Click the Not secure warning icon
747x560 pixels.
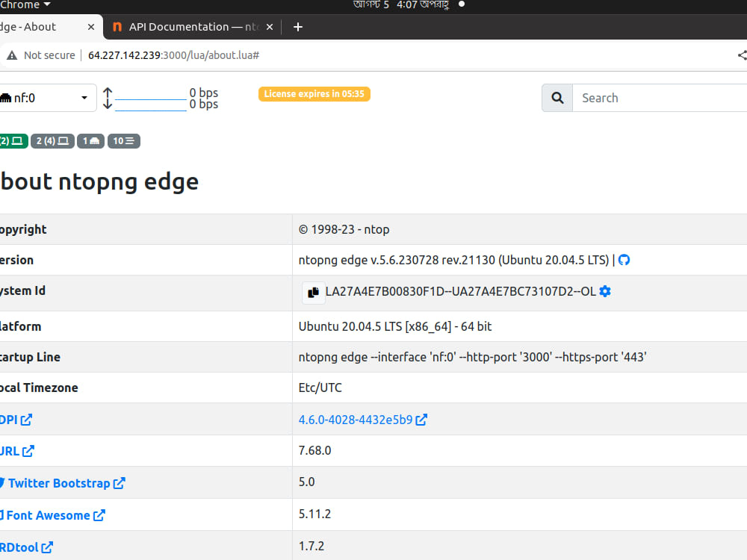12,55
